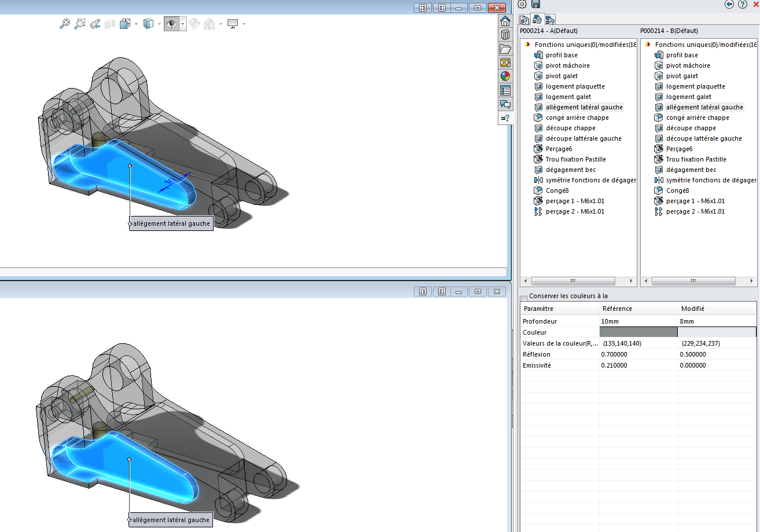Open the Display Style dropdown arrow
Viewport: 760px width, 532px height.
pyautogui.click(x=159, y=24)
